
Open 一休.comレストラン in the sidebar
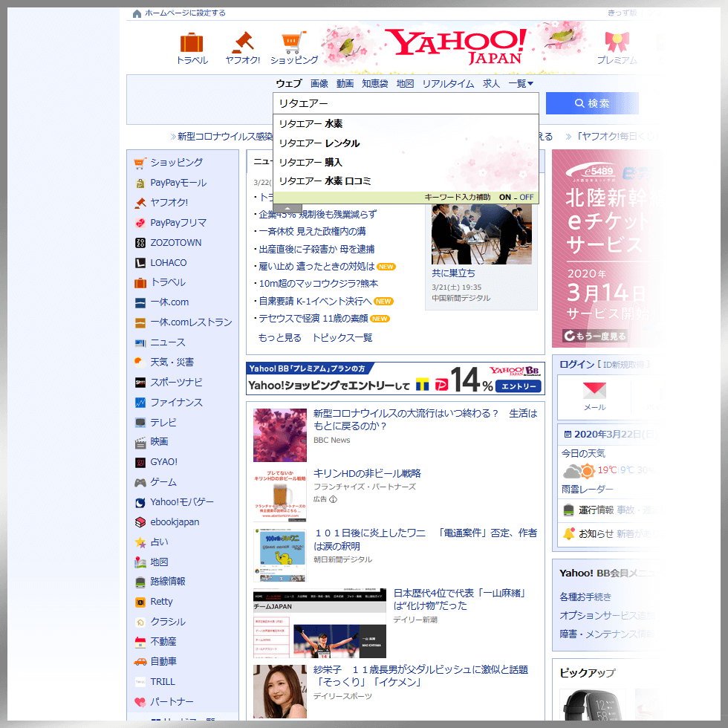[191, 322]
